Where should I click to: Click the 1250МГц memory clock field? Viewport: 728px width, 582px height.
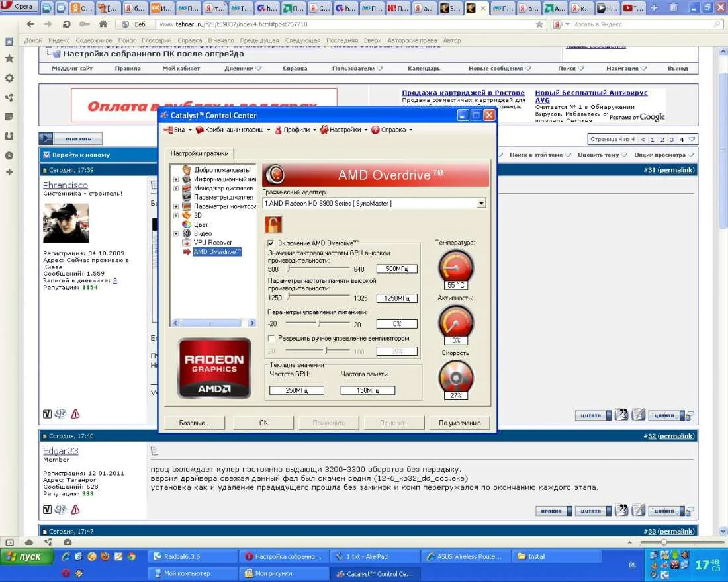tap(397, 298)
